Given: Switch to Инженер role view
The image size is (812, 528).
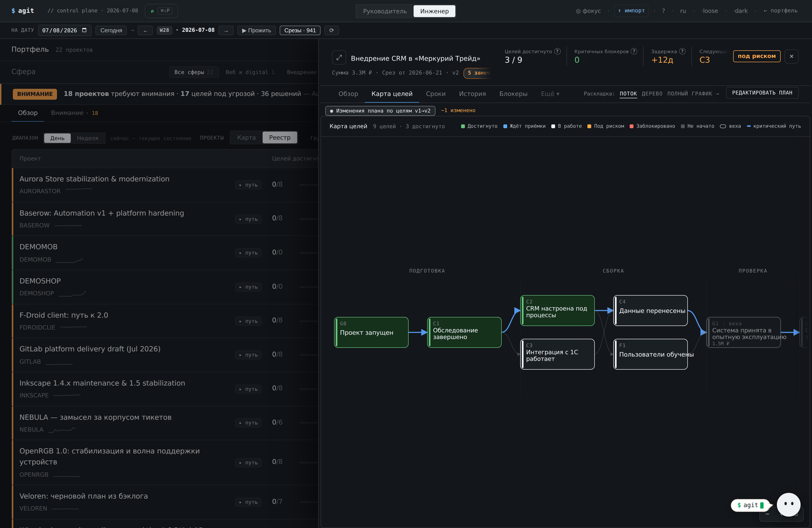Looking at the screenshot, I should coord(434,11).
